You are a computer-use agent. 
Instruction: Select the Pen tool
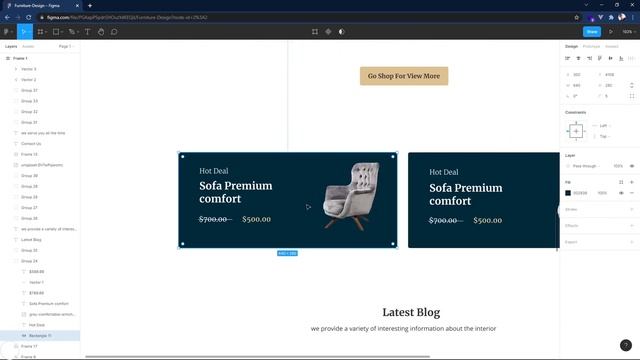[71, 31]
